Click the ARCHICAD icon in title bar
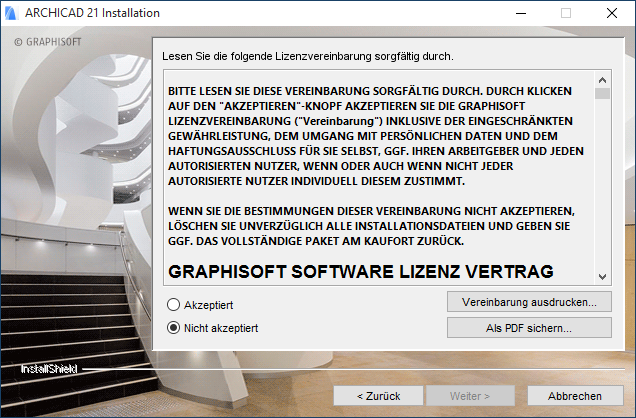 tap(11, 13)
